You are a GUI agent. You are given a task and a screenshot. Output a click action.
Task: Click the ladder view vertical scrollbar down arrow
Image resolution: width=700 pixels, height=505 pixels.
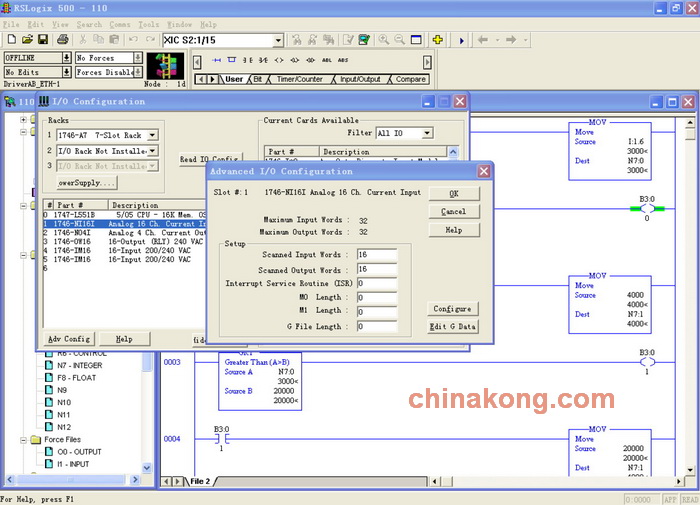tap(690, 470)
